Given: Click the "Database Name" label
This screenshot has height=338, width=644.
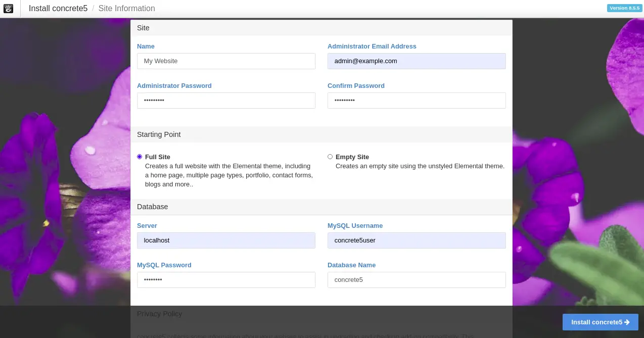Looking at the screenshot, I should 351,265.
